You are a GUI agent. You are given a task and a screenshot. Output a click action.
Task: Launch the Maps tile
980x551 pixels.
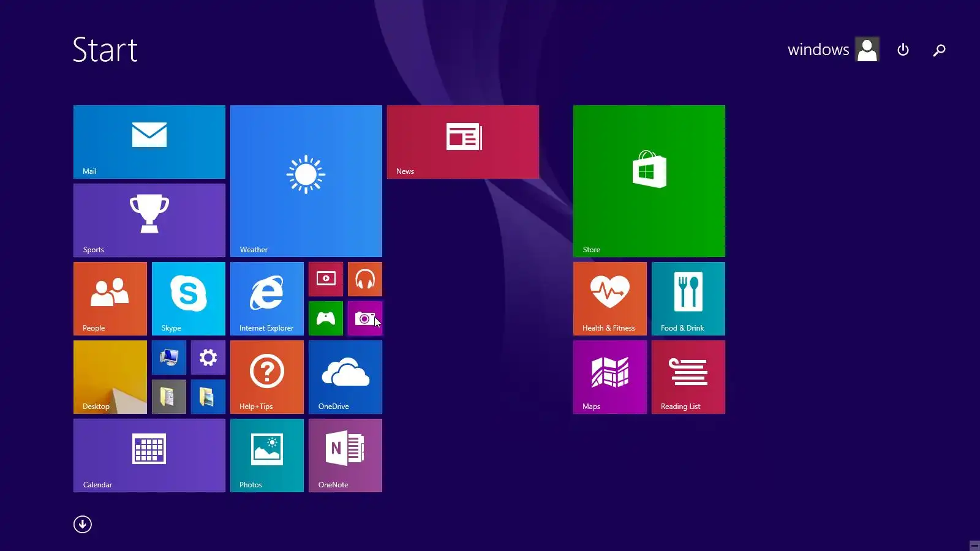coord(610,377)
